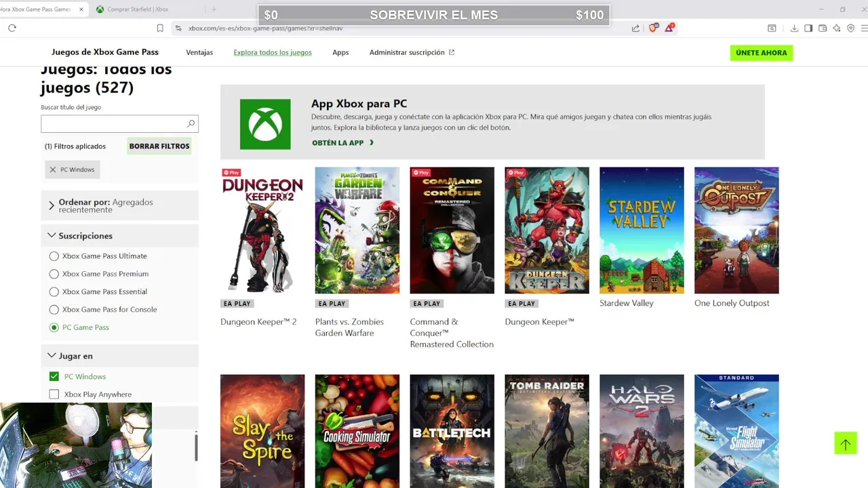
Task: Click the filters sidebar scrollbar thumb
Action: tap(197, 447)
